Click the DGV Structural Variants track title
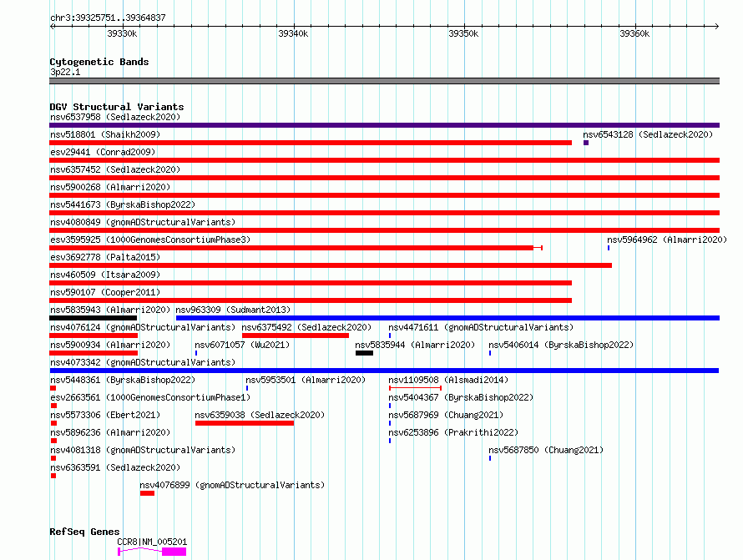This screenshot has width=743, height=560. 117,107
